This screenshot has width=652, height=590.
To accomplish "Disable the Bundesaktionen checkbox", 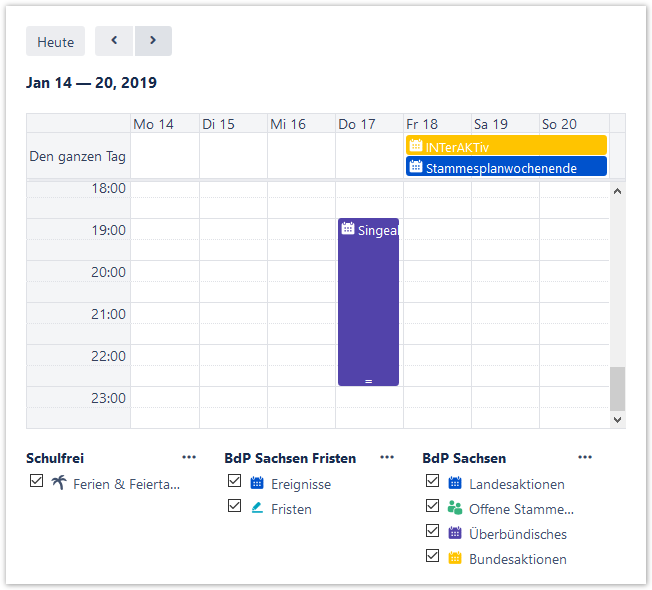I will (433, 557).
